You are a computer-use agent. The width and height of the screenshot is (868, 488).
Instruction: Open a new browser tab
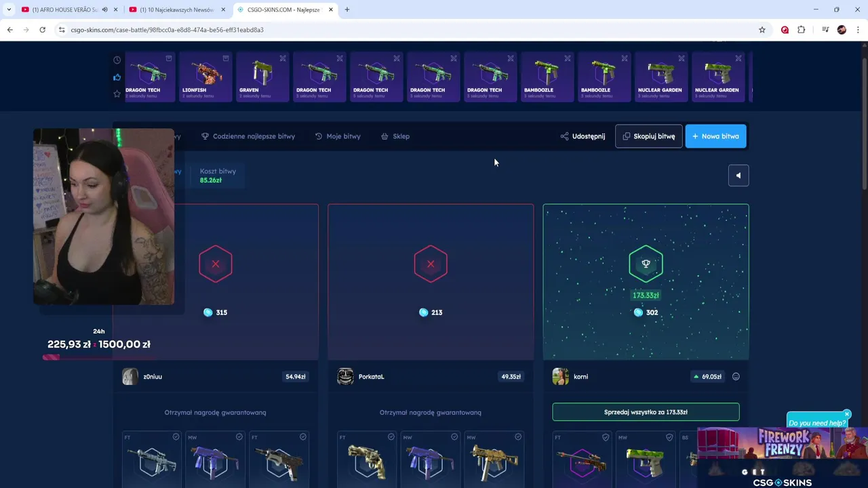(x=347, y=9)
